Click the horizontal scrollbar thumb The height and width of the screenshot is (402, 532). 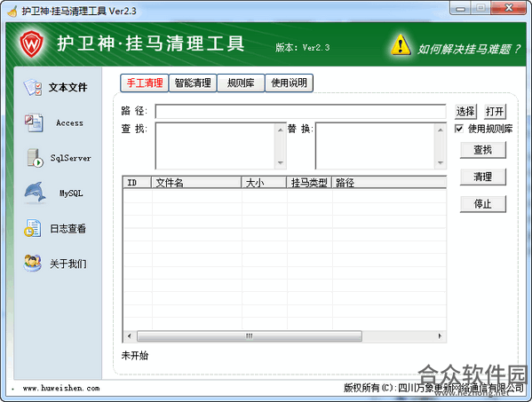pyautogui.click(x=250, y=336)
